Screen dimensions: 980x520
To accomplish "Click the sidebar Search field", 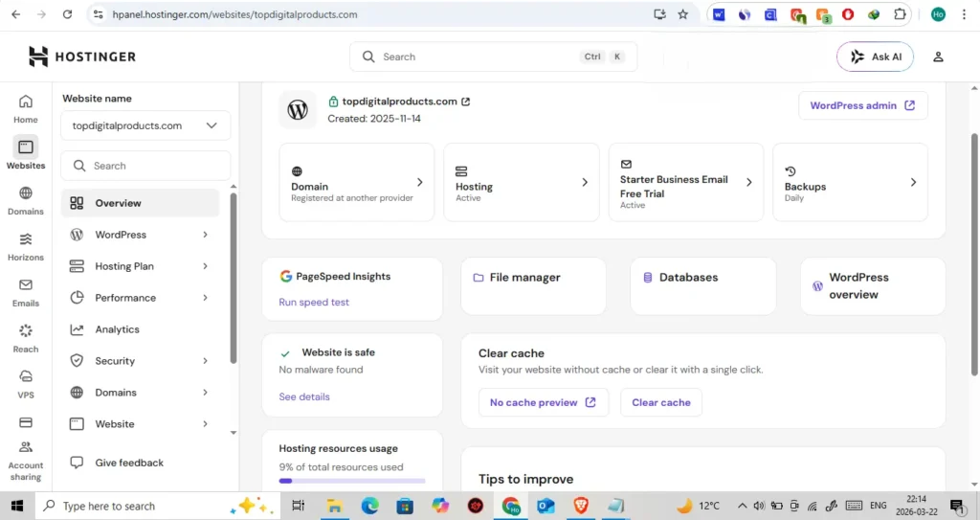I will click(x=145, y=166).
